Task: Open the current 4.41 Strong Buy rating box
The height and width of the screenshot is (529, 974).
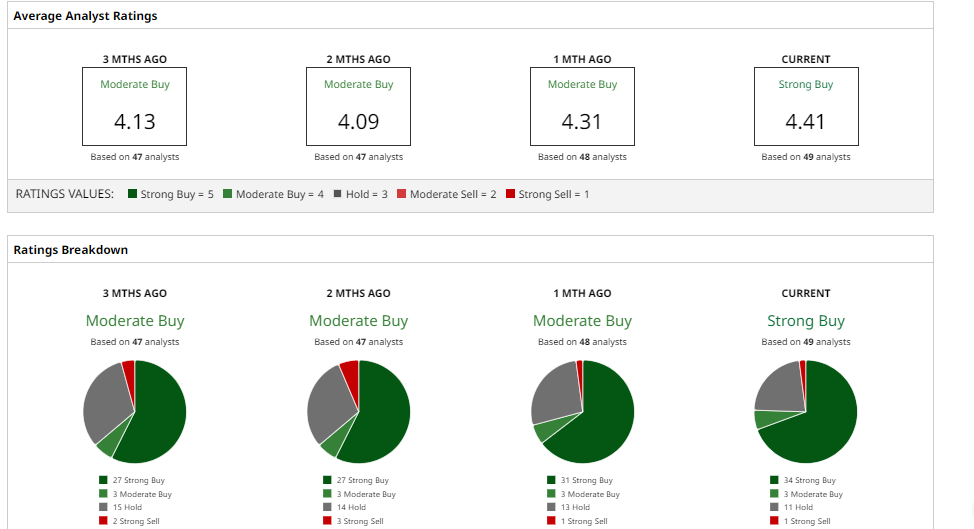Action: [806, 107]
